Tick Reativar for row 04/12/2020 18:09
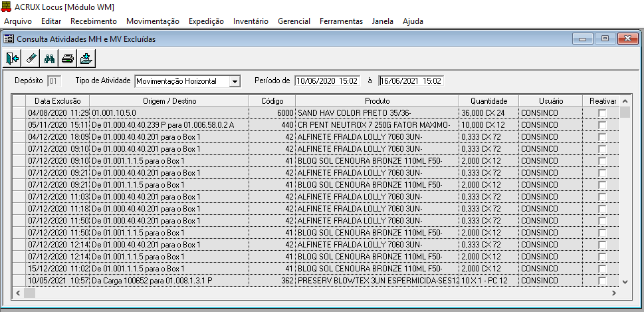644x312 pixels. click(602, 136)
